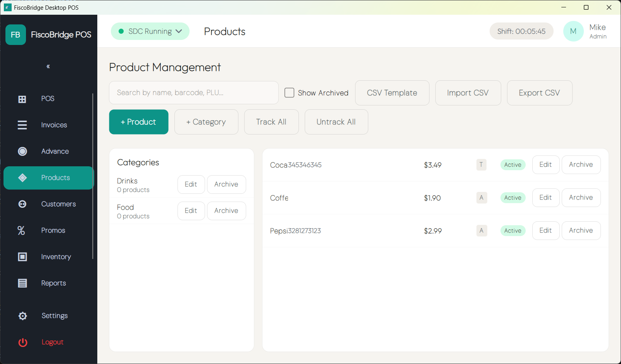Click the FB logo badge
This screenshot has width=621, height=364.
16,35
